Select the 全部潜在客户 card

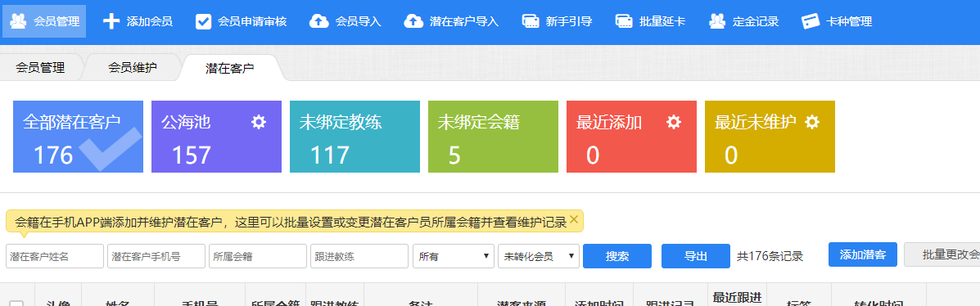78,137
